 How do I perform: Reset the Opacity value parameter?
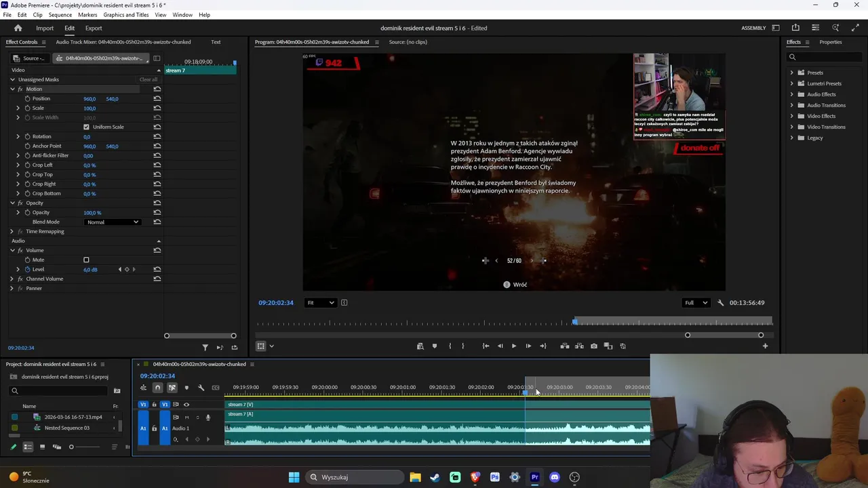[157, 213]
